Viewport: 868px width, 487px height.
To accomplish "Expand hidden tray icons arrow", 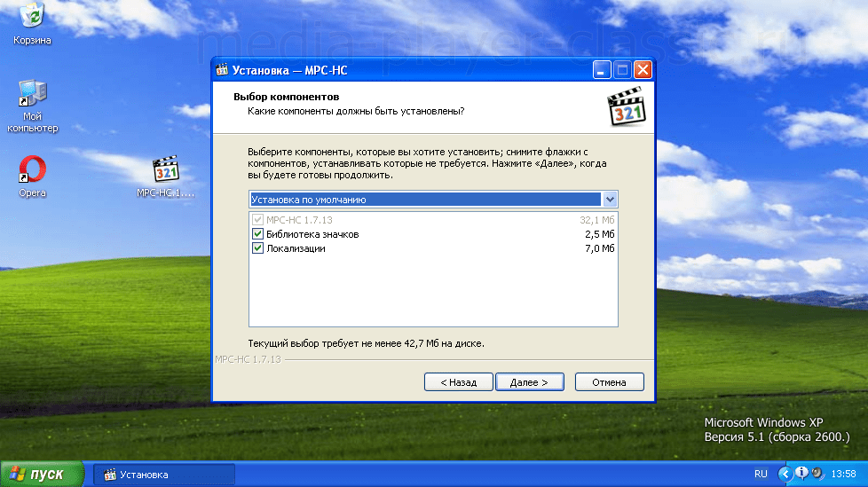I will coord(785,475).
